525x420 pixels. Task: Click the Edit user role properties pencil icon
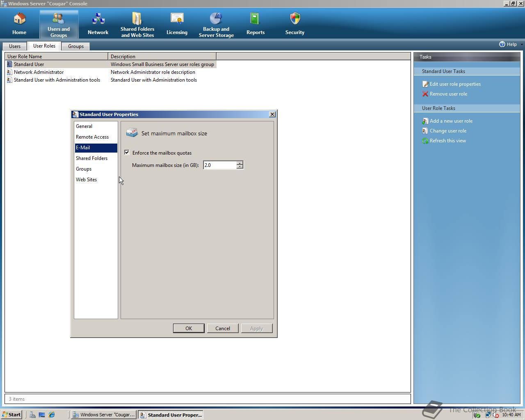(x=425, y=84)
